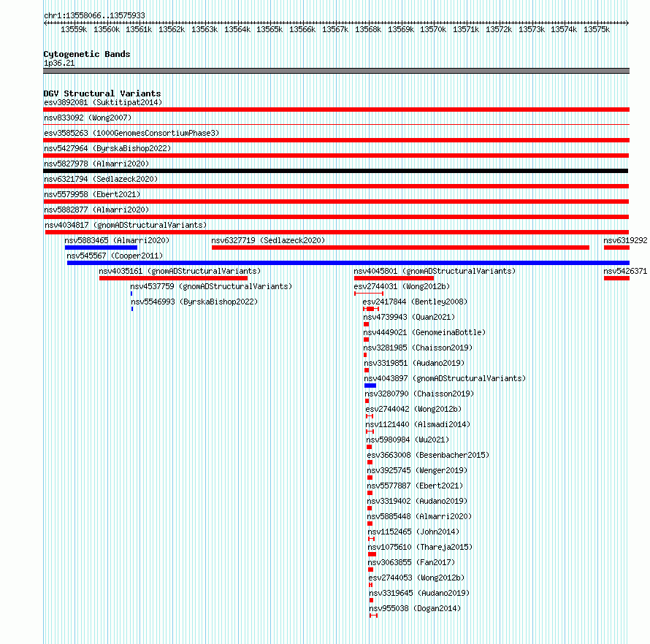Image resolution: width=650 pixels, height=644 pixels.
Task: Click nsv6327719 (Sedlazeck2020) label
Action: point(268,240)
